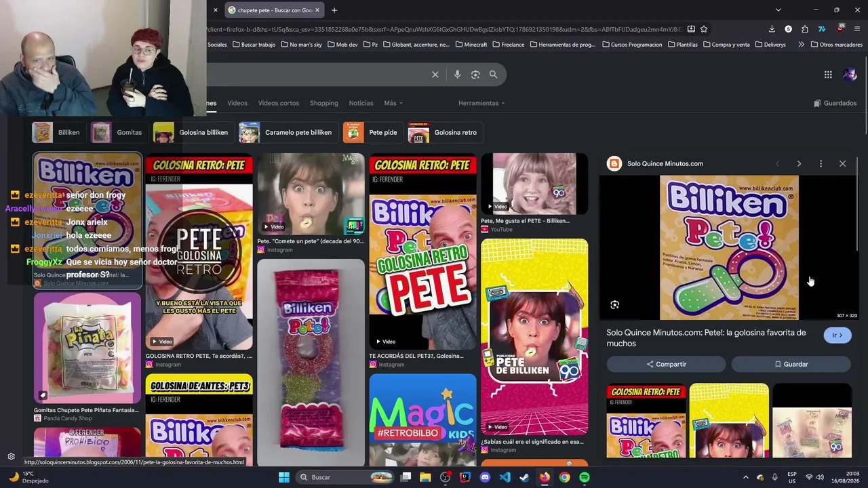
Task: Open File Explorer from the taskbar
Action: pyautogui.click(x=425, y=477)
